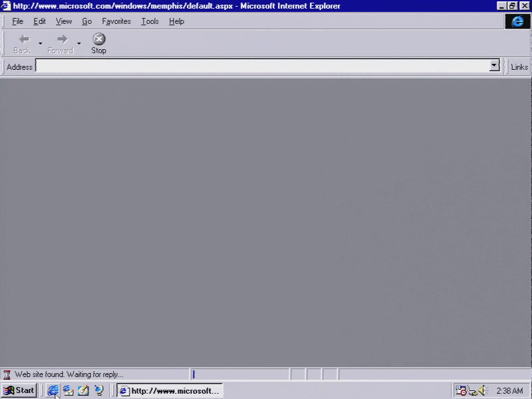Screen dimensions: 532x399
Task: Click the Back navigation arrow
Action: [x=22, y=43]
